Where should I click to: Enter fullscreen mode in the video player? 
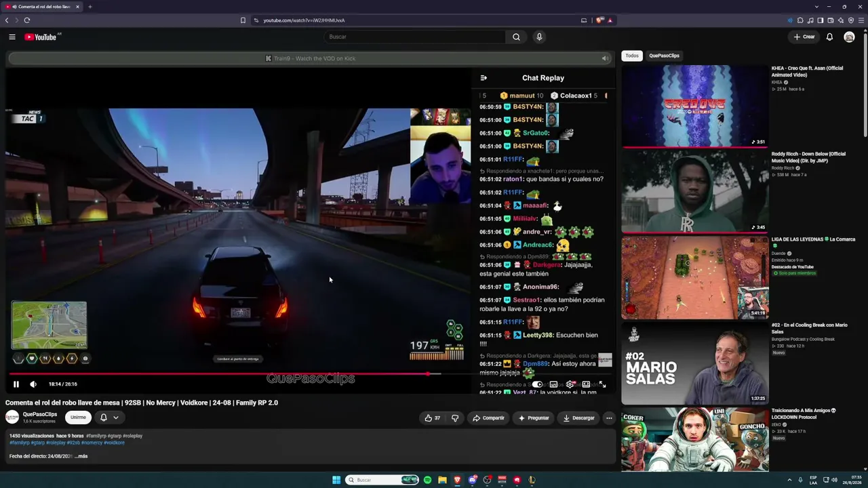(x=602, y=384)
